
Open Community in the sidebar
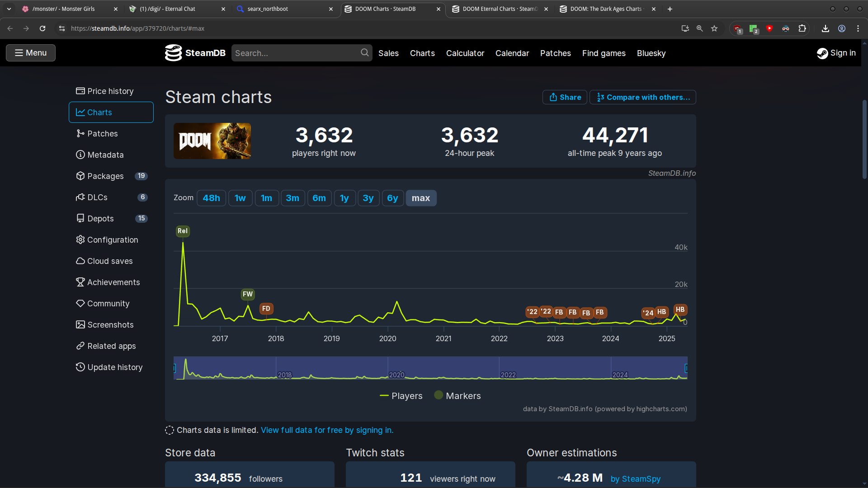tap(111, 303)
